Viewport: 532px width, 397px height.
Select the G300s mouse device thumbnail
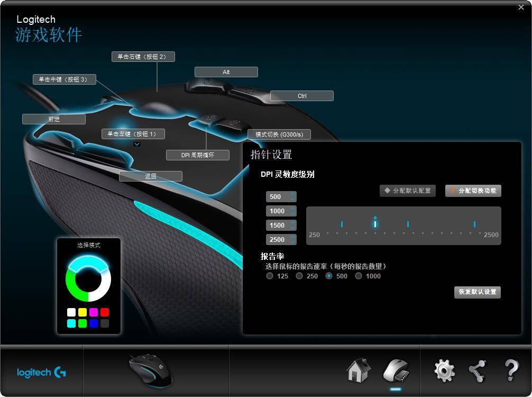click(x=150, y=371)
